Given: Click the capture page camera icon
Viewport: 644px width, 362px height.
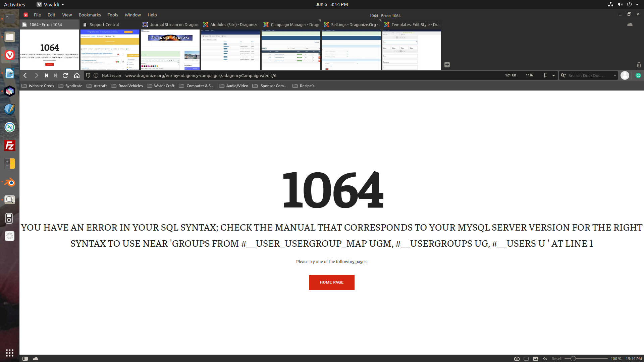Looking at the screenshot, I should (x=517, y=359).
